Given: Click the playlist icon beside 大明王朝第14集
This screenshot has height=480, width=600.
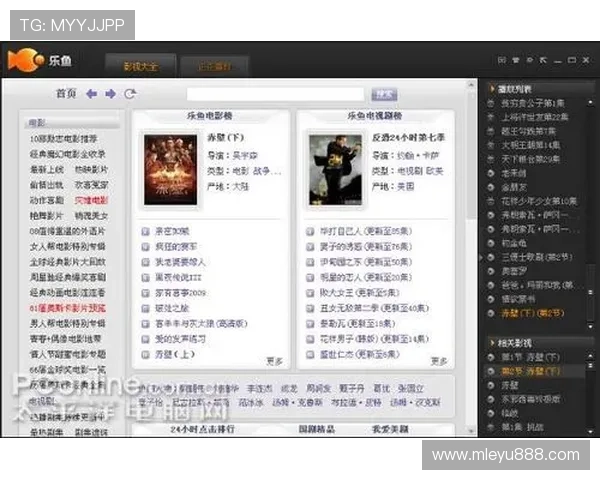Looking at the screenshot, I should click(x=491, y=145).
